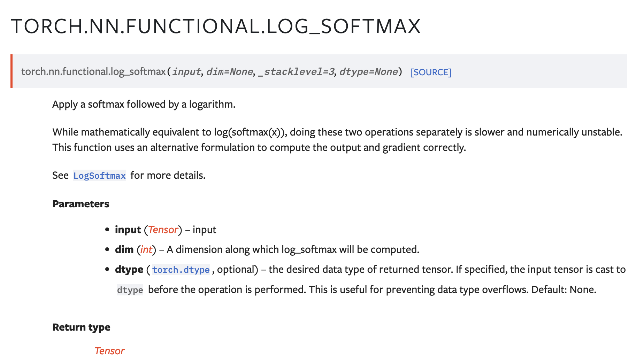Click the dtype parameter name
Image resolution: width=644 pixels, height=363 pixels.
(129, 269)
